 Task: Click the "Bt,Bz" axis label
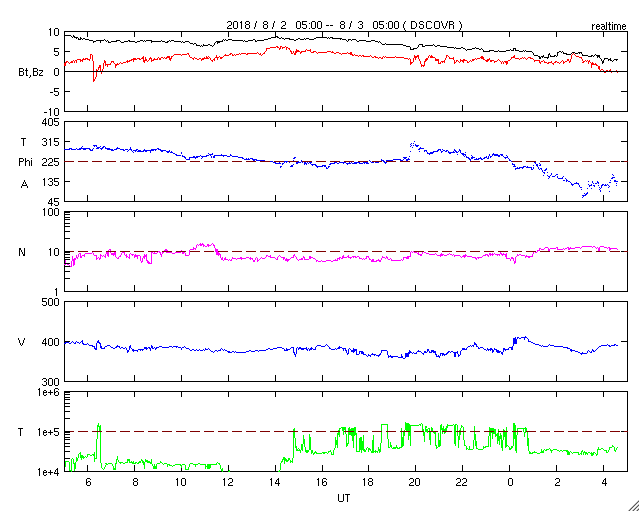coord(31,73)
